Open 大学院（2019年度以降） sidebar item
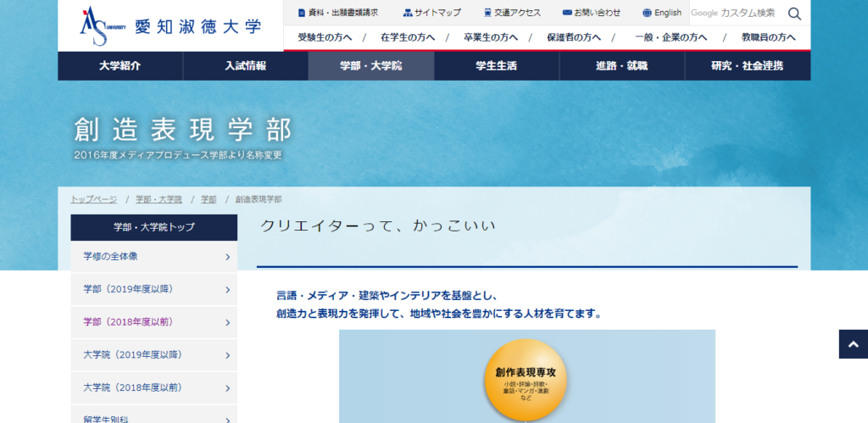 pyautogui.click(x=154, y=354)
